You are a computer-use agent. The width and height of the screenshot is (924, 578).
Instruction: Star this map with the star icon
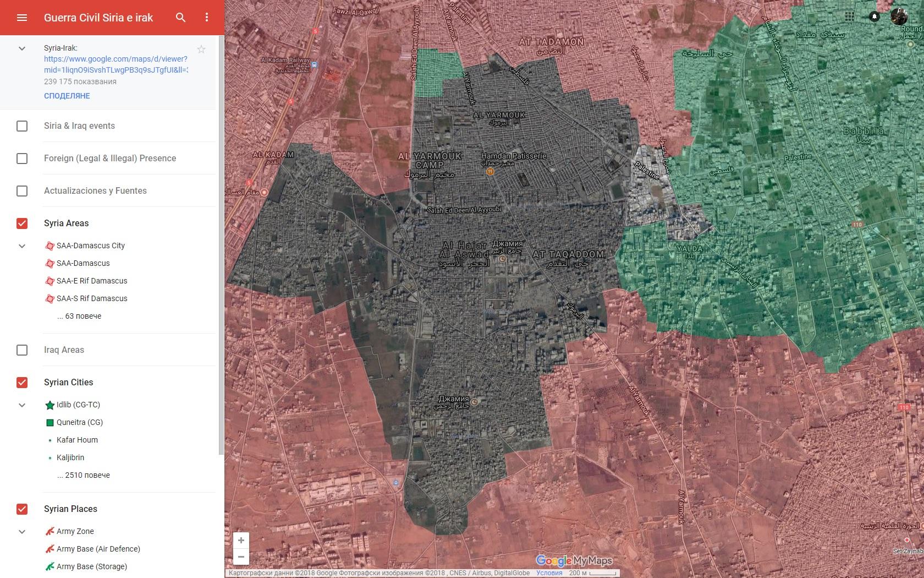pos(201,49)
